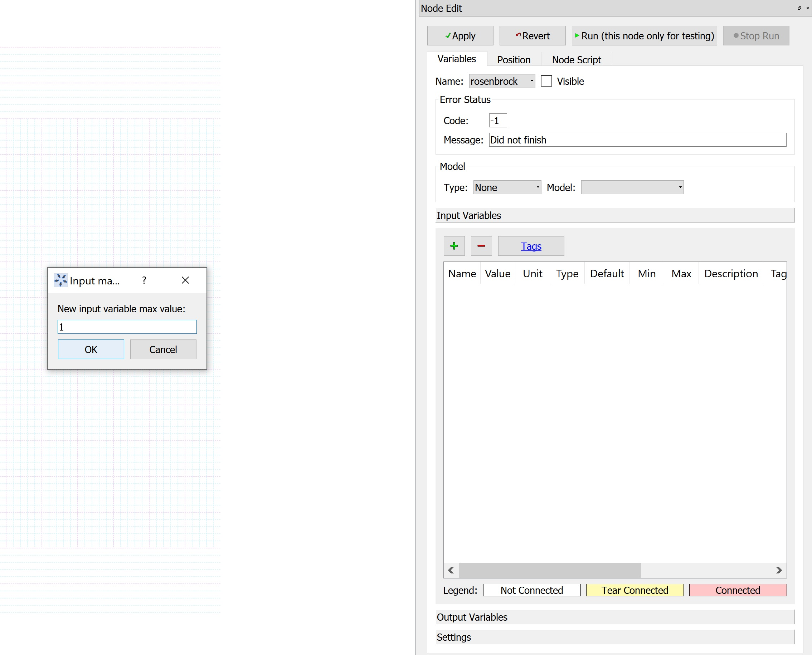Click the Min column header
This screenshot has height=655, width=812.
(647, 274)
